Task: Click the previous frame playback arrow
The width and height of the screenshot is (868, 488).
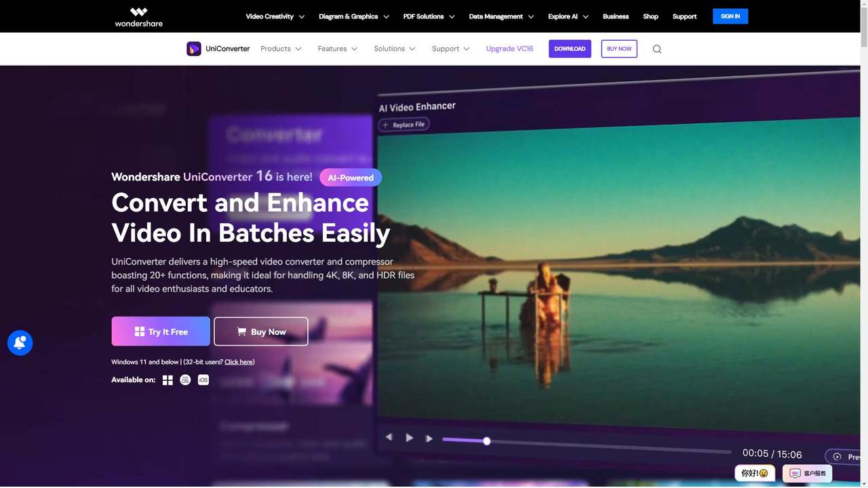Action: pos(389,437)
